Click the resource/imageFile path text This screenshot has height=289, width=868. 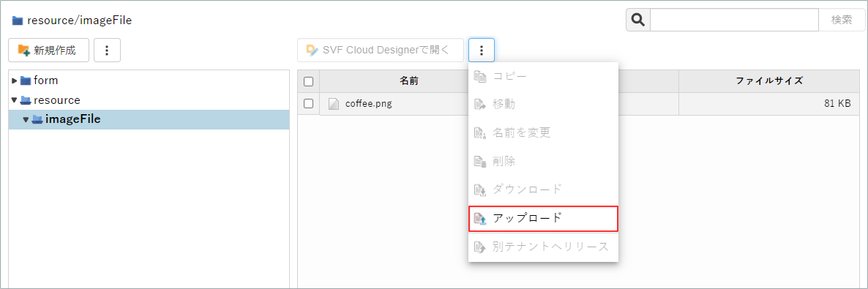79,21
